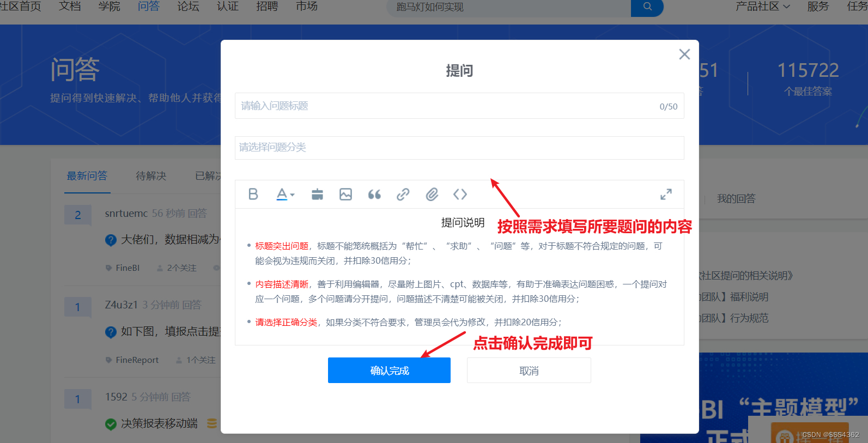Open the 我的回答 link

[x=736, y=198]
